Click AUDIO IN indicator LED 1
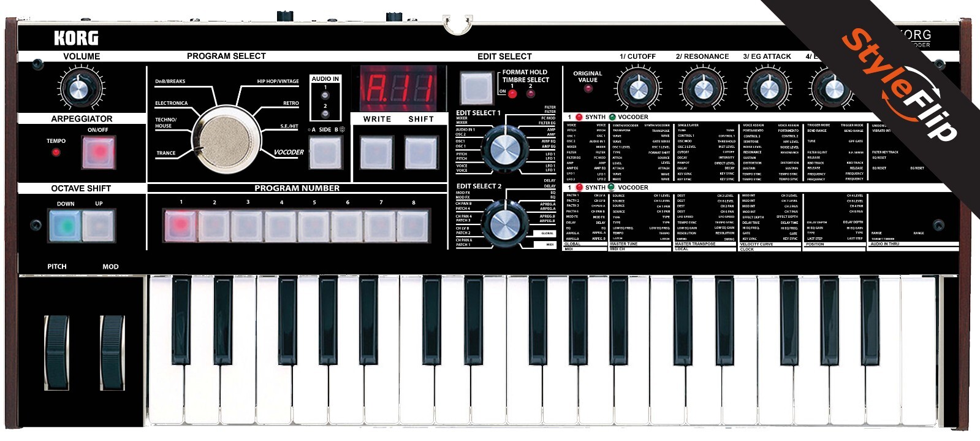 pyautogui.click(x=325, y=94)
